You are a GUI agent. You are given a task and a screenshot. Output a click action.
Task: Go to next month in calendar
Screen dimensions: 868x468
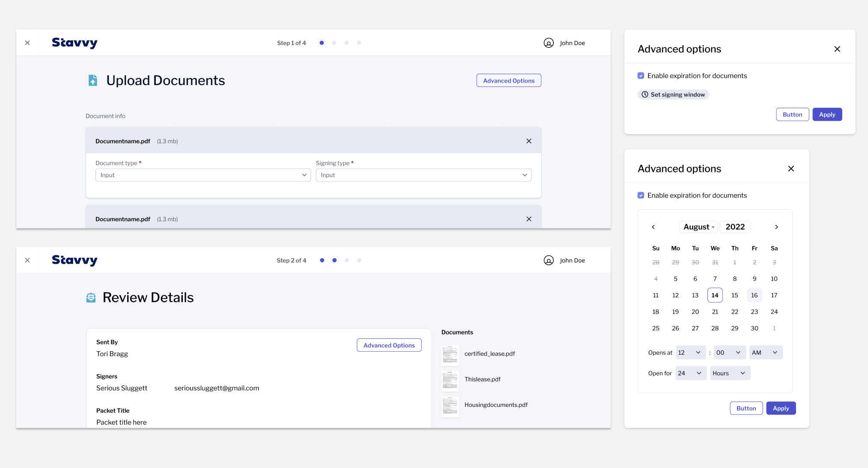coord(776,227)
